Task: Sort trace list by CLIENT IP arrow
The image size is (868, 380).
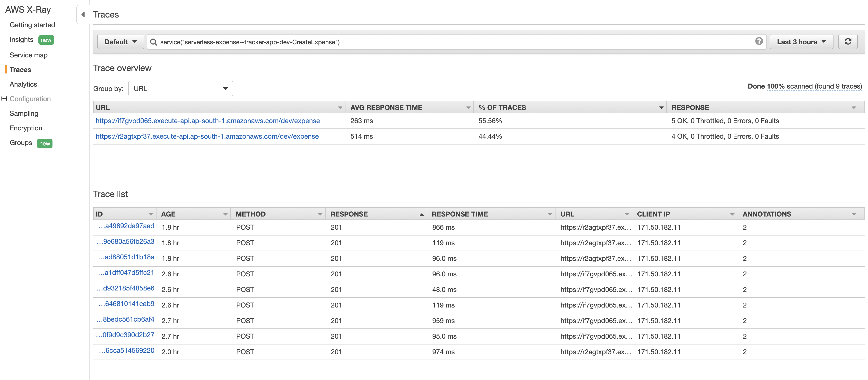Action: pos(732,214)
